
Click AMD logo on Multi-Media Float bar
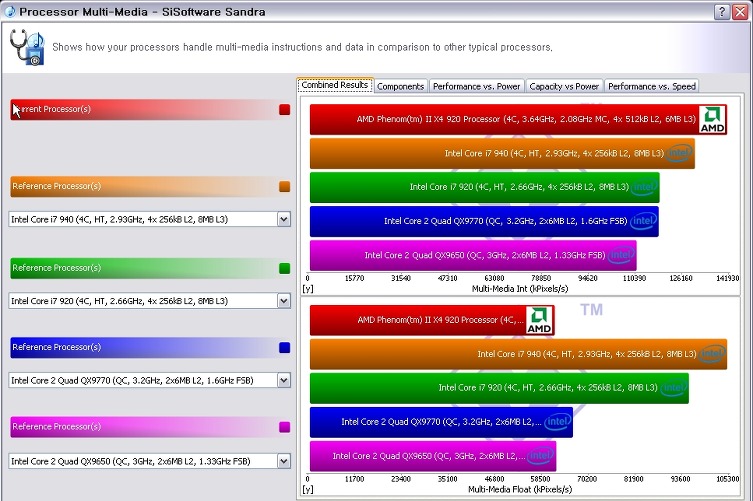pyautogui.click(x=539, y=320)
